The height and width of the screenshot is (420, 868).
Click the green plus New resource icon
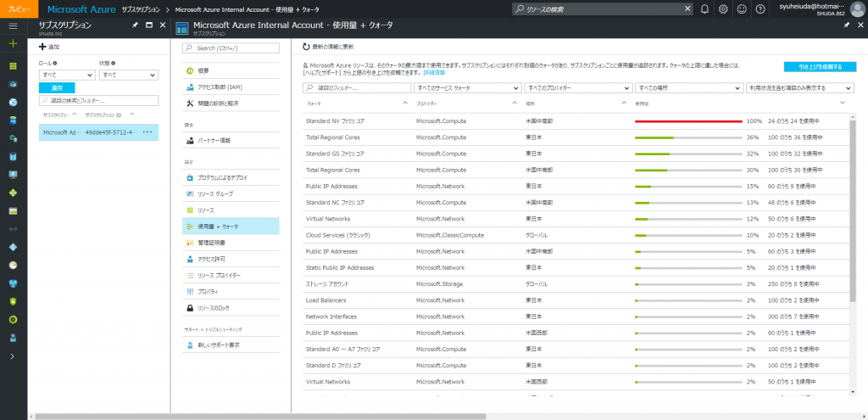(14, 43)
